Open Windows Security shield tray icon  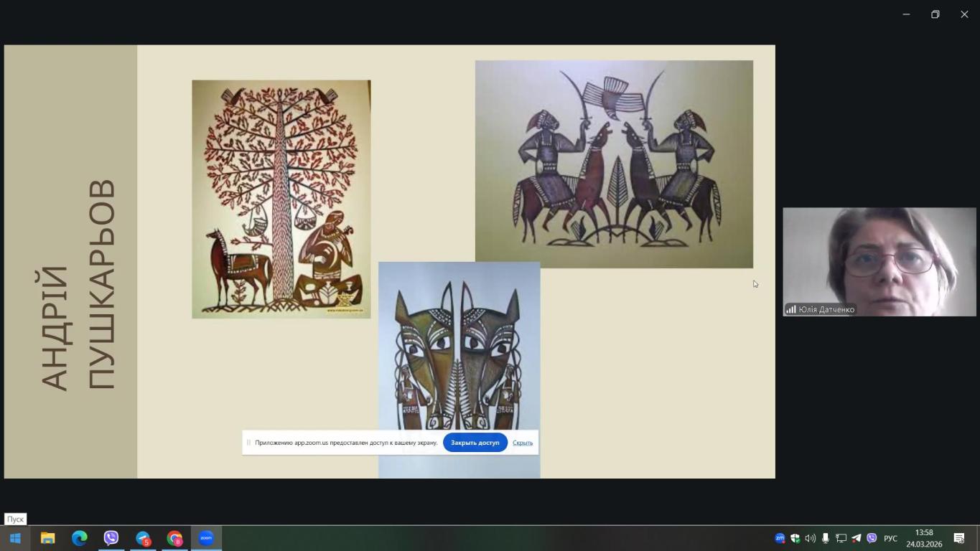coord(795,538)
